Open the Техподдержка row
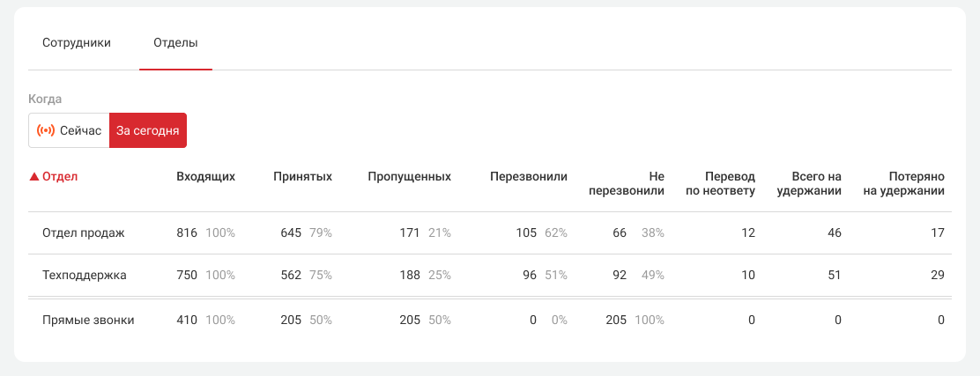This screenshot has height=376, width=980. coord(85,276)
